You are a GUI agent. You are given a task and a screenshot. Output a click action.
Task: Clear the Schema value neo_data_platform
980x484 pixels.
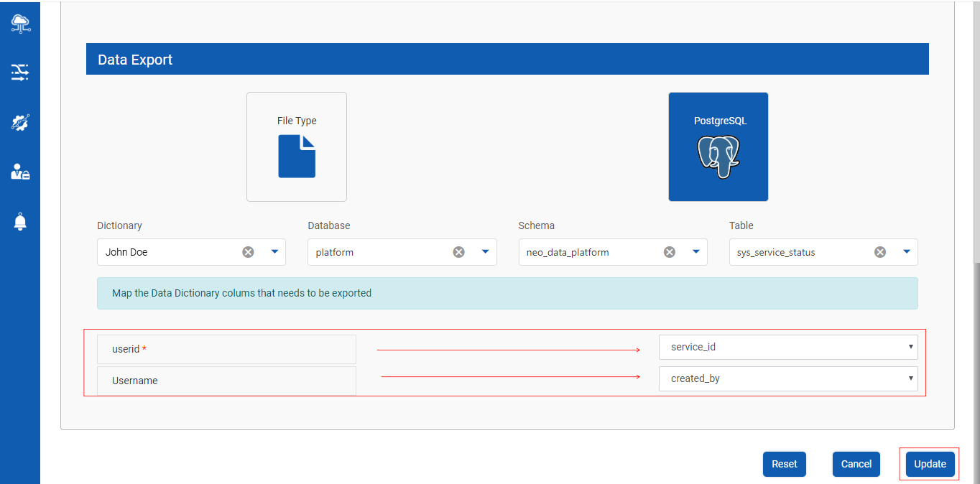pyautogui.click(x=669, y=252)
